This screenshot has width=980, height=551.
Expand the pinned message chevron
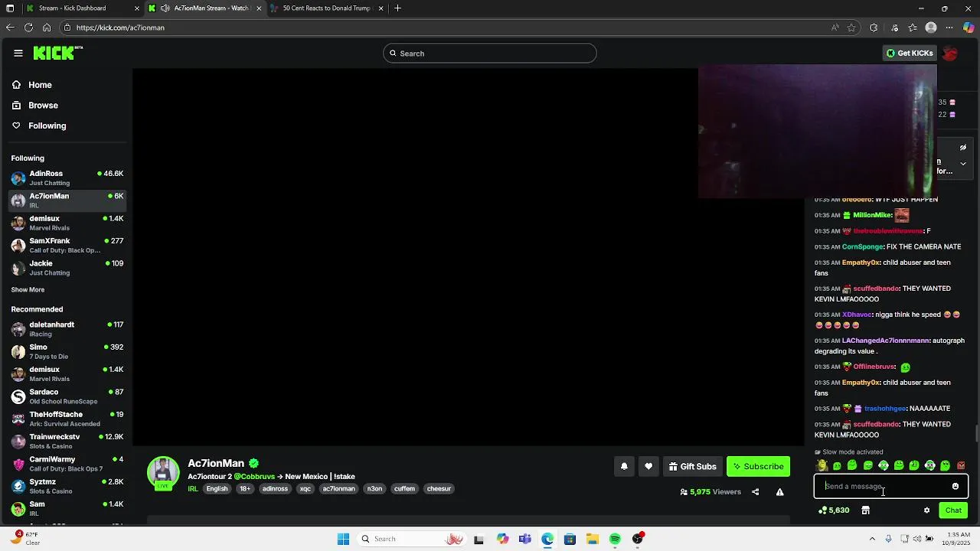click(963, 163)
